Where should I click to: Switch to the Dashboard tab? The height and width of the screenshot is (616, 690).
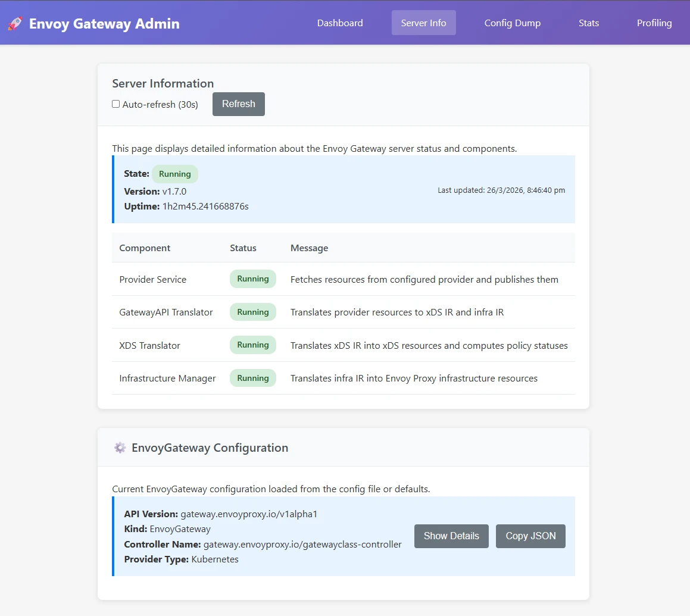[x=340, y=23]
